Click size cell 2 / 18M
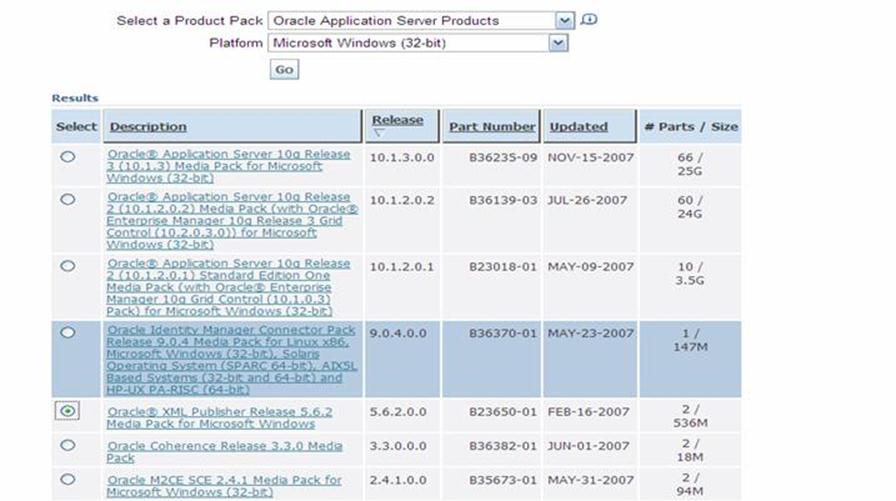Viewport: 896px width, 501px height. pyautogui.click(x=690, y=450)
